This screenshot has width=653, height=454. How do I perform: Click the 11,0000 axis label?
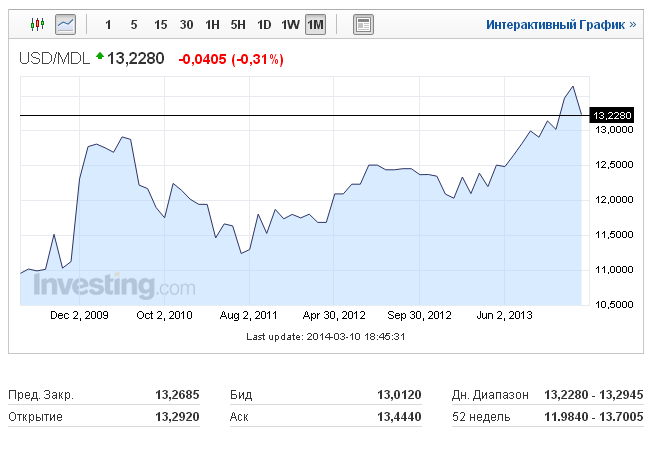pyautogui.click(x=614, y=270)
